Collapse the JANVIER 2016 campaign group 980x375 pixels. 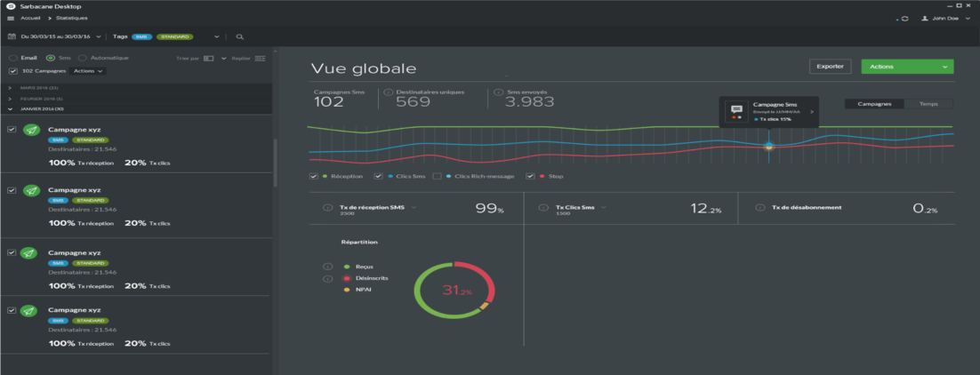pos(10,108)
